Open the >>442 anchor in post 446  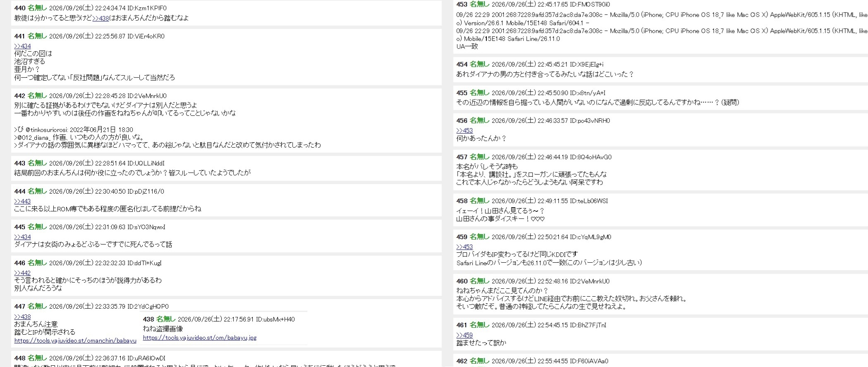[x=22, y=273]
